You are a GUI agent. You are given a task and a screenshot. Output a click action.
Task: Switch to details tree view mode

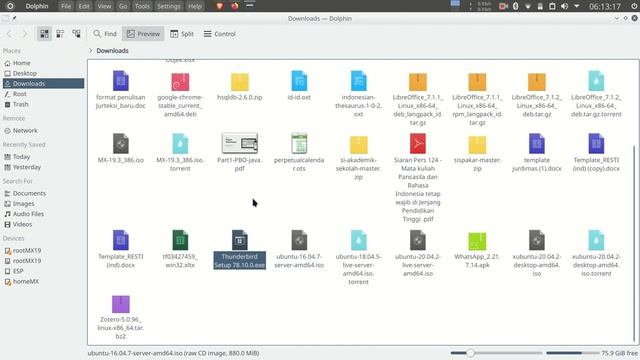coord(76,34)
